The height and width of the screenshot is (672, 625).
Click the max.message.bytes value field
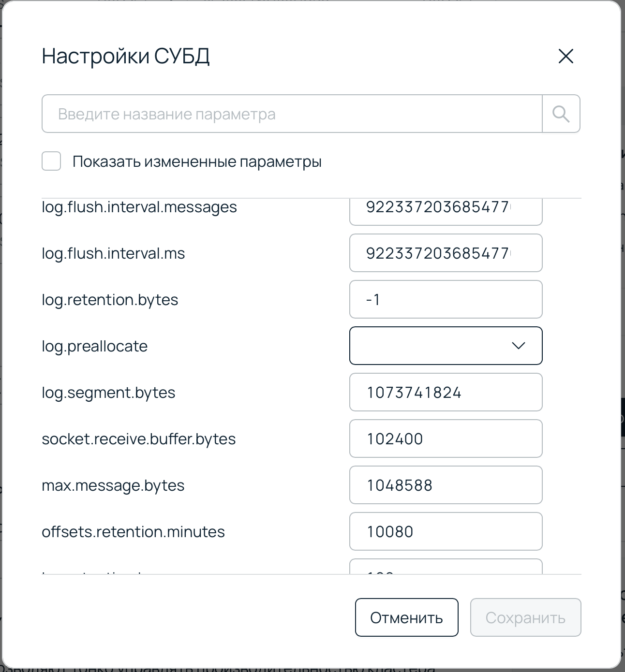445,485
